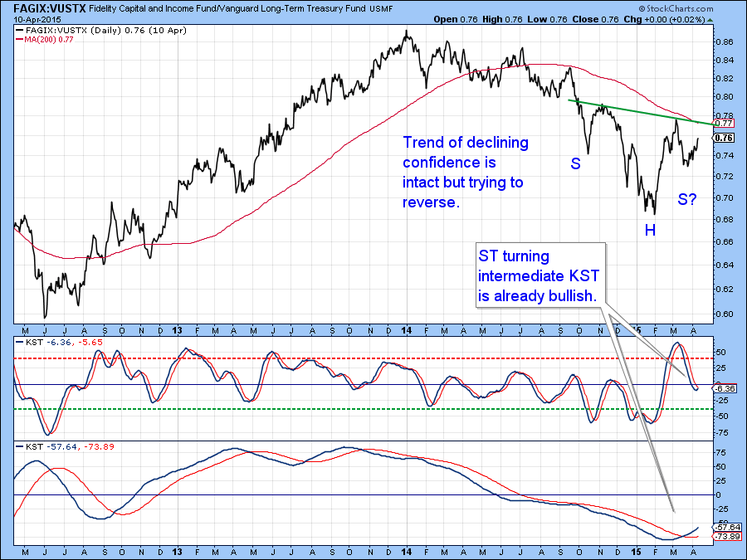This screenshot has width=747, height=560.
Task: Click year 13 on the bottom KST time axis
Action: 178,552
